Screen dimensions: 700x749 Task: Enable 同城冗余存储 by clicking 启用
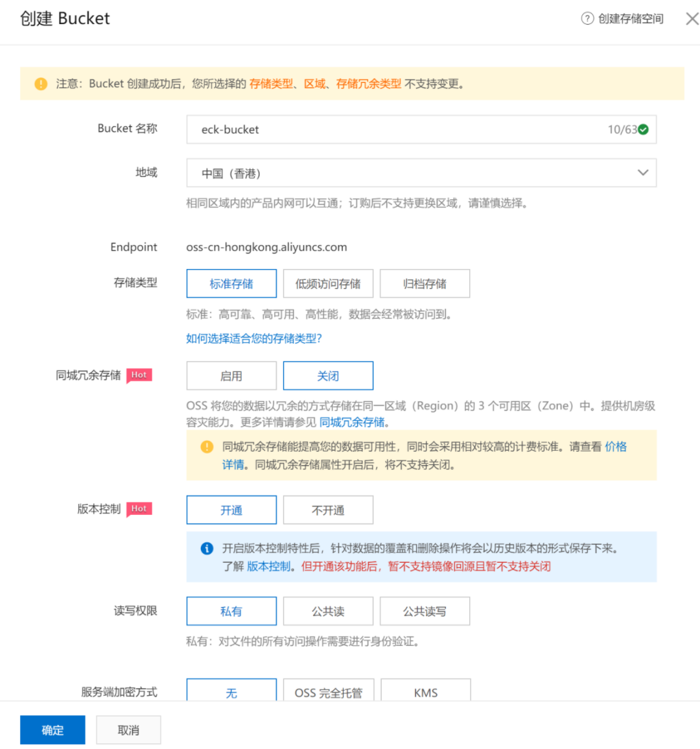pos(231,375)
